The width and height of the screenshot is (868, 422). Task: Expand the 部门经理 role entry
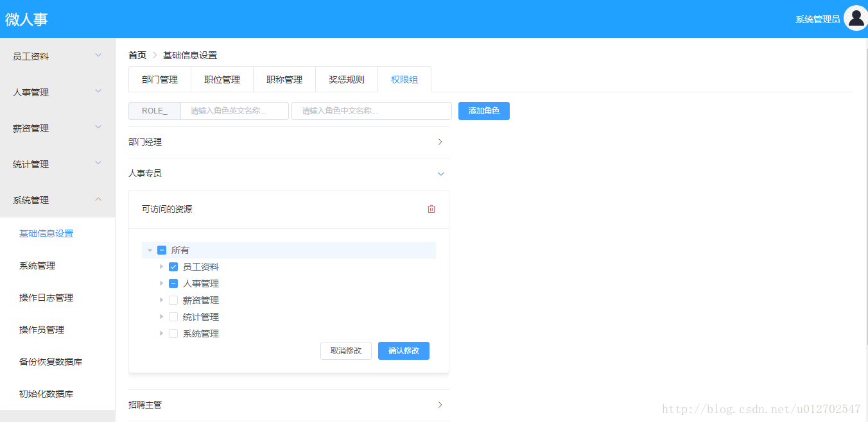pyautogui.click(x=440, y=142)
